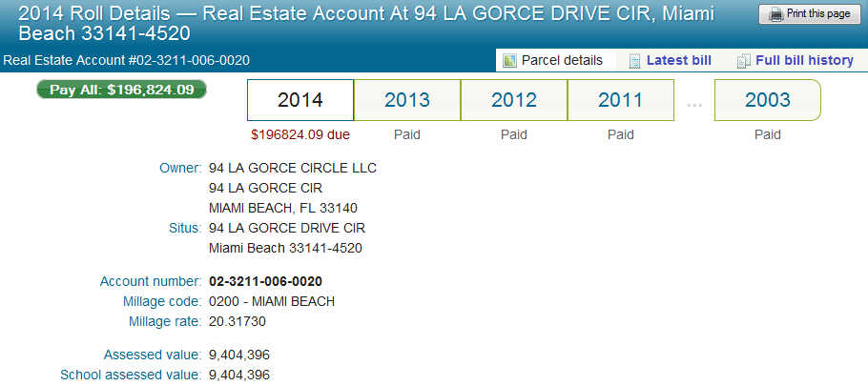Click the School assessed value label
Image resolution: width=868 pixels, height=386 pixels.
(x=131, y=375)
